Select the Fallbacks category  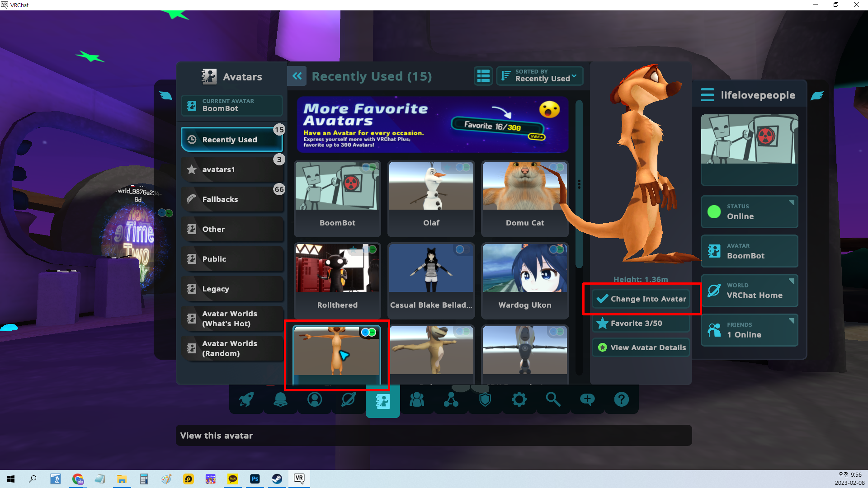click(232, 199)
